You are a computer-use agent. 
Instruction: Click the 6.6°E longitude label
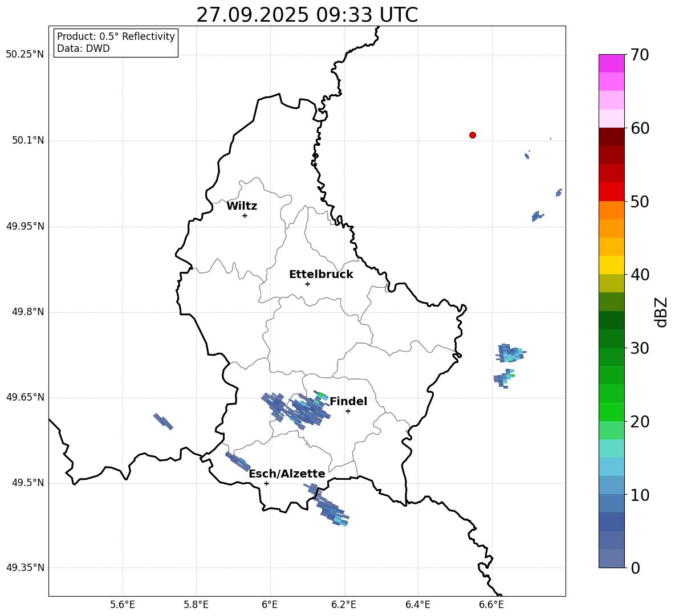point(491,605)
